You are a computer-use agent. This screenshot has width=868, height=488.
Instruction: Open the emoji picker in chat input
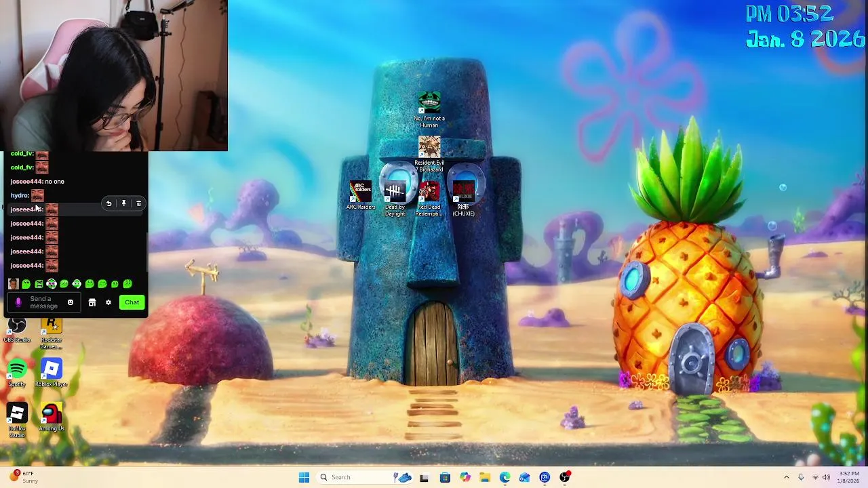pyautogui.click(x=70, y=302)
